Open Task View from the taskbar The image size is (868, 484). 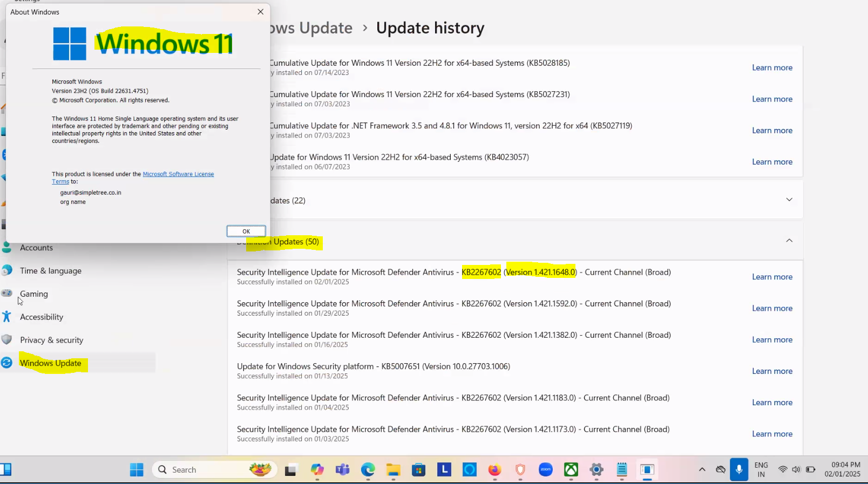pos(291,470)
